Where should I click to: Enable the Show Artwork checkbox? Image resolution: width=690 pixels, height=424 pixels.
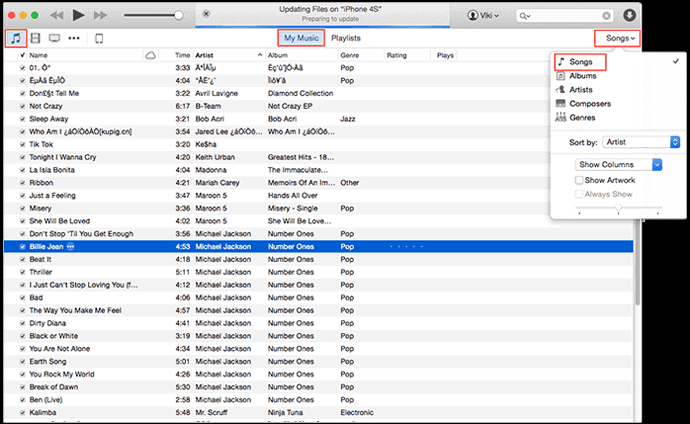pyautogui.click(x=580, y=179)
